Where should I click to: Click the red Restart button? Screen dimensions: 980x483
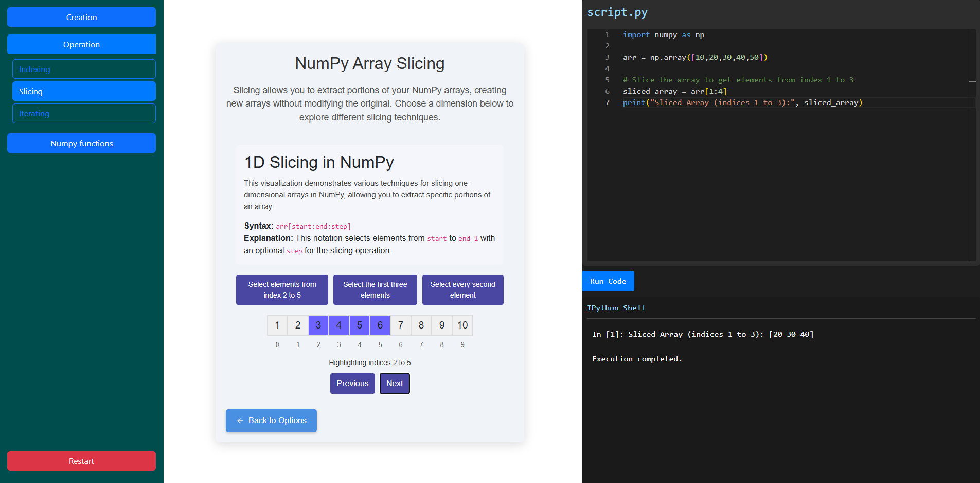81,461
